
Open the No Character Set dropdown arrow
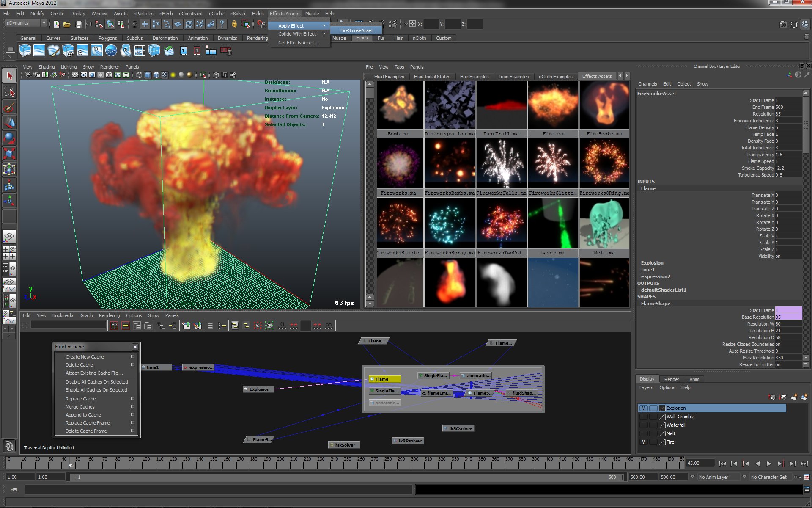pos(744,477)
